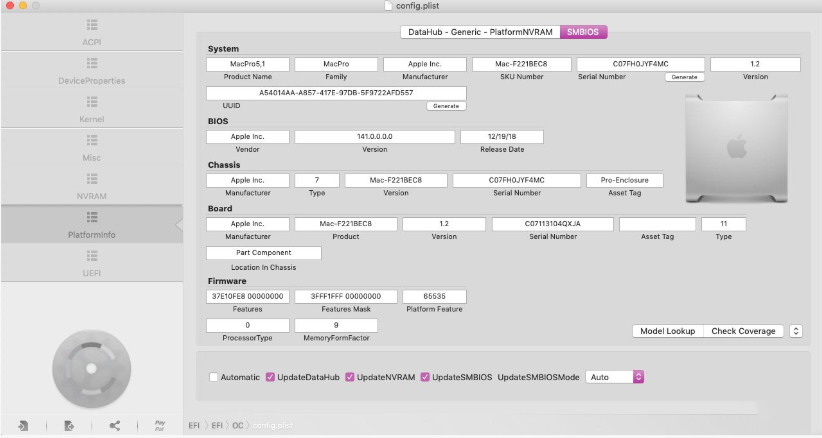Click the BIOS Release Date field

click(502, 137)
